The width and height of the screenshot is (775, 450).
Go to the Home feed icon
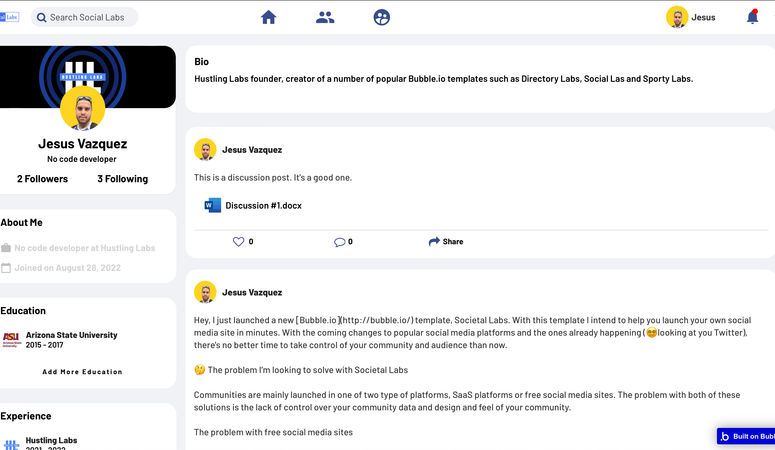point(268,17)
